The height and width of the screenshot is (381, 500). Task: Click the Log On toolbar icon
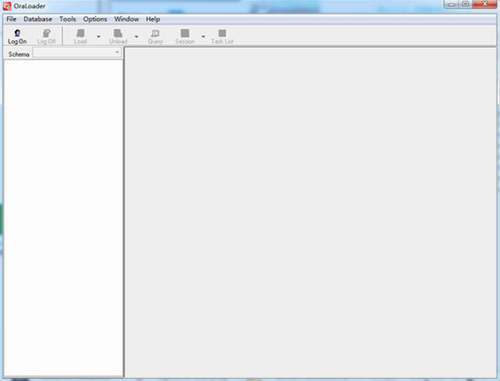coord(17,33)
